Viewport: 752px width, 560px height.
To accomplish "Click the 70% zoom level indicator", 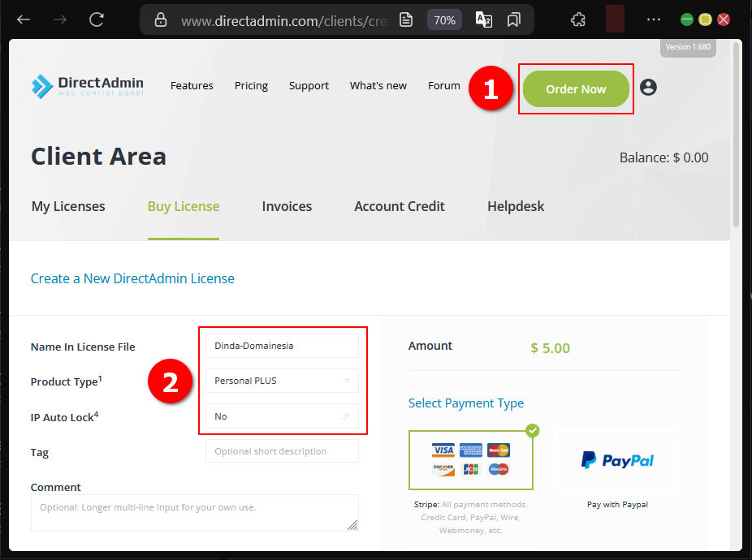I will pyautogui.click(x=444, y=20).
